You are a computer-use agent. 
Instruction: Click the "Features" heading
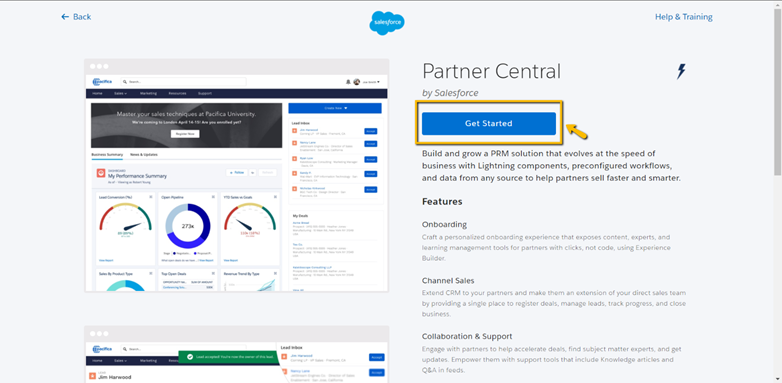(442, 201)
